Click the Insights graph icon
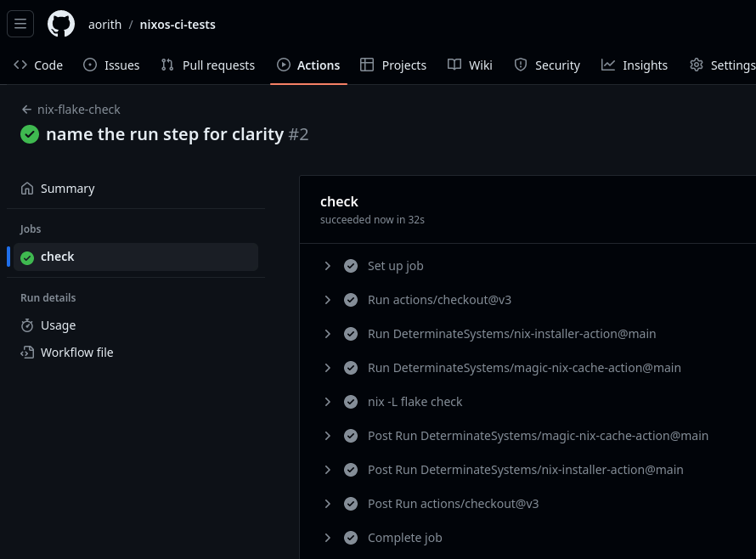 tap(609, 65)
